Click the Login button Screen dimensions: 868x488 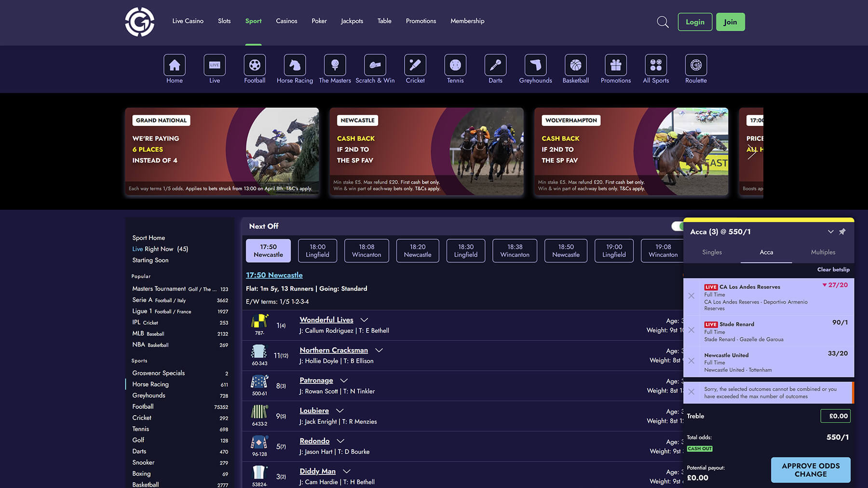tap(695, 22)
